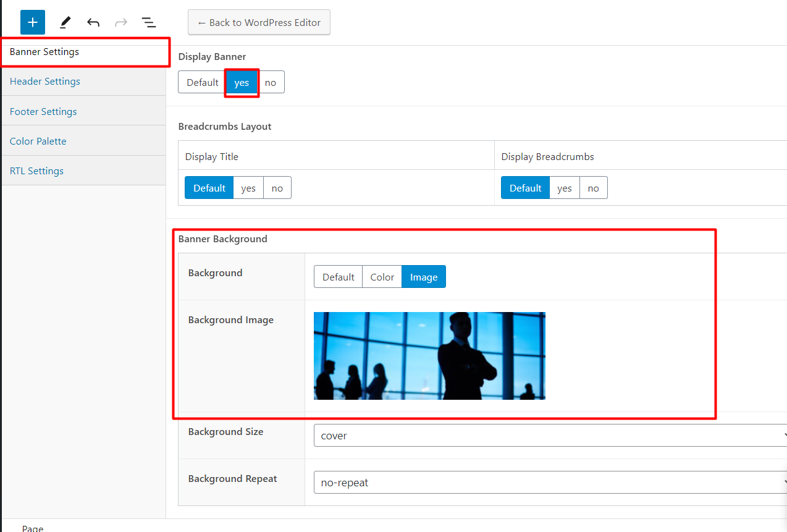
Task: Click the redo arrow icon
Action: [121, 23]
